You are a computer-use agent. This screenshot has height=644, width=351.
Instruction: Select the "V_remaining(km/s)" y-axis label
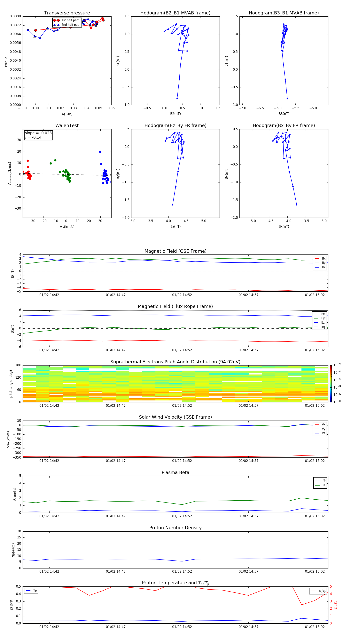tap(10, 173)
